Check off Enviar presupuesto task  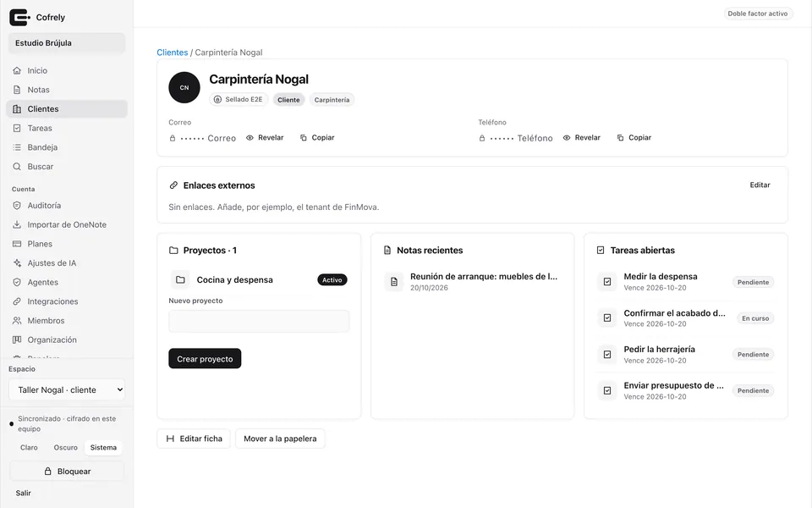(x=607, y=390)
